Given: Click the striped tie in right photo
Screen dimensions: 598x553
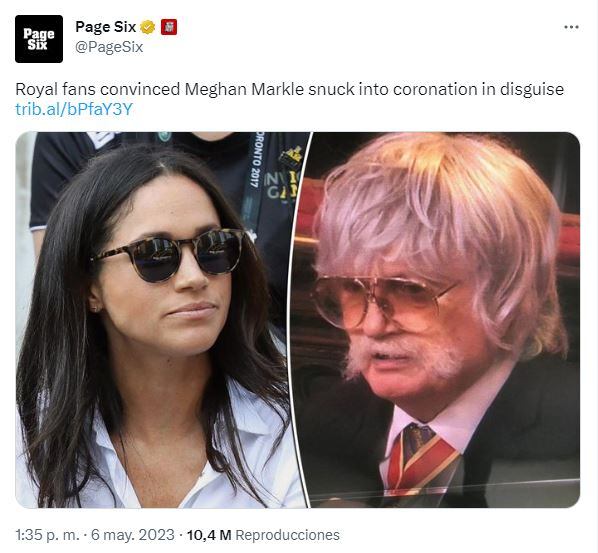Looking at the screenshot, I should 421,458.
